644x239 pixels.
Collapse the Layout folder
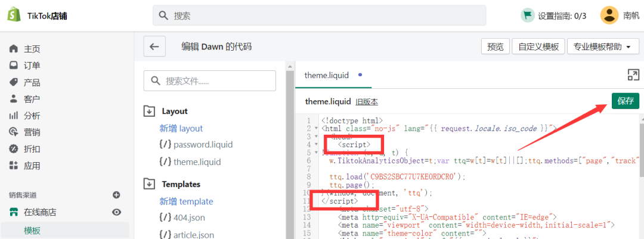(148, 111)
